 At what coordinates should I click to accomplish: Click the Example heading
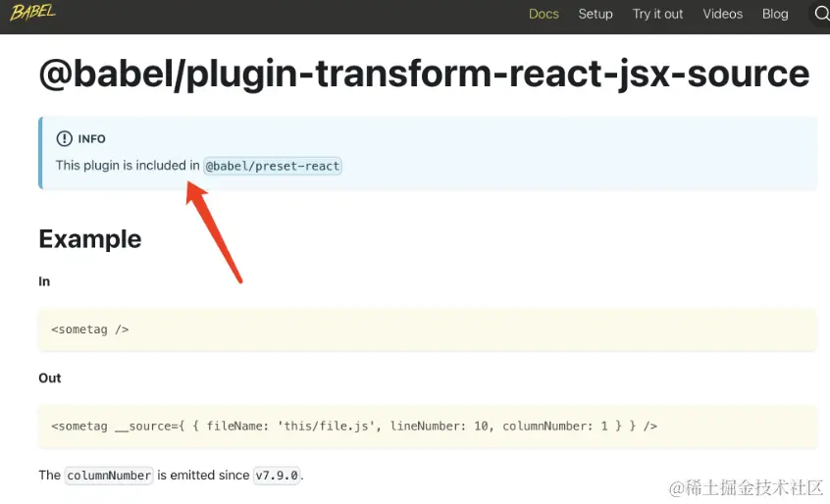pos(90,239)
